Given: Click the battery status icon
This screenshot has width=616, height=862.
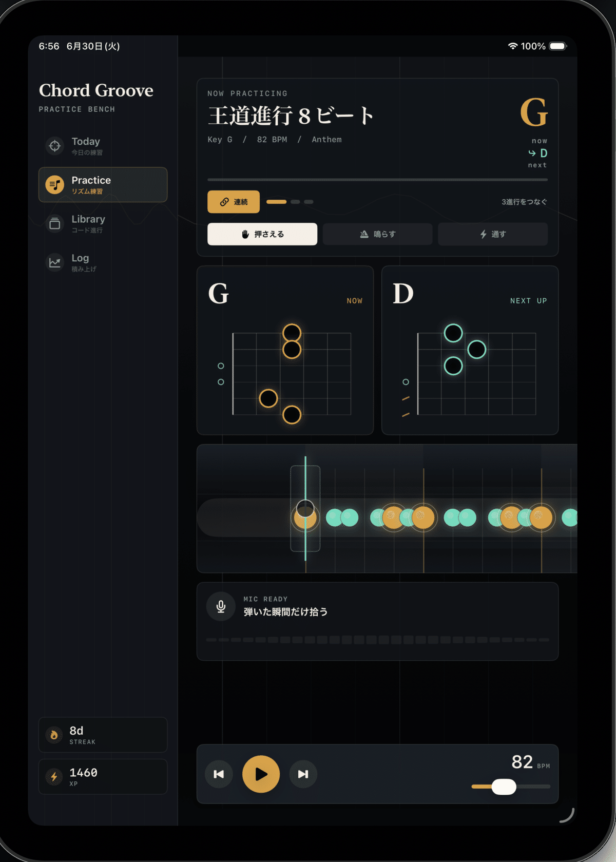Looking at the screenshot, I should [x=558, y=46].
